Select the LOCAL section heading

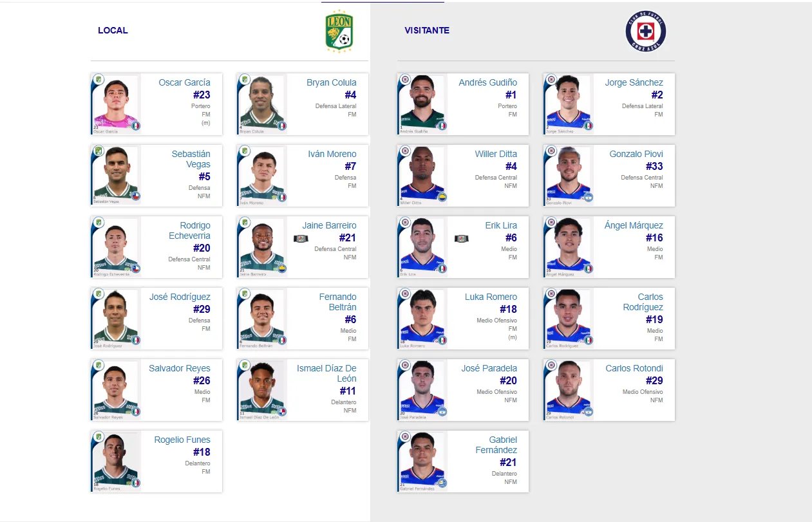pos(113,30)
